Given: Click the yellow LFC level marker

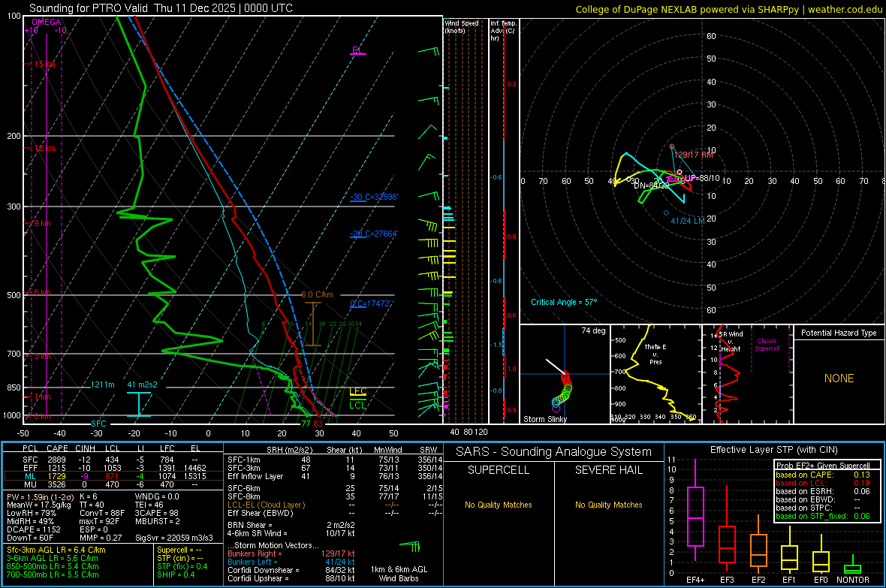Looking at the screenshot, I should tap(357, 392).
